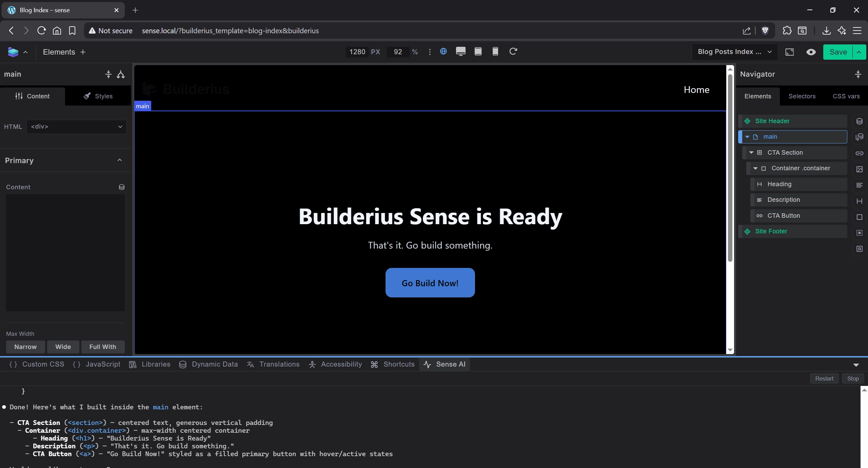Screen dimensions: 868x468
Task: Select the Narrow max width option
Action: pyautogui.click(x=25, y=347)
